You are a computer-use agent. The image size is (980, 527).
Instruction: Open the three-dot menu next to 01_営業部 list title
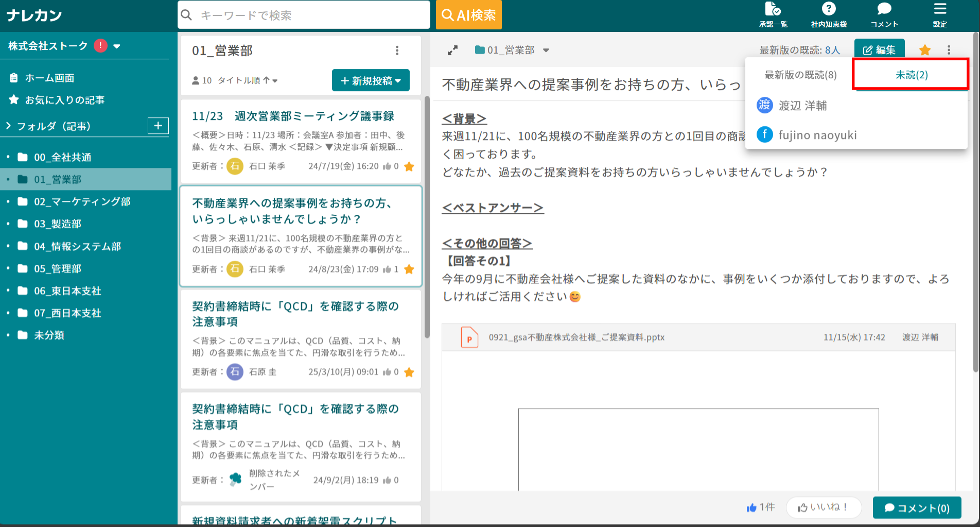[397, 50]
